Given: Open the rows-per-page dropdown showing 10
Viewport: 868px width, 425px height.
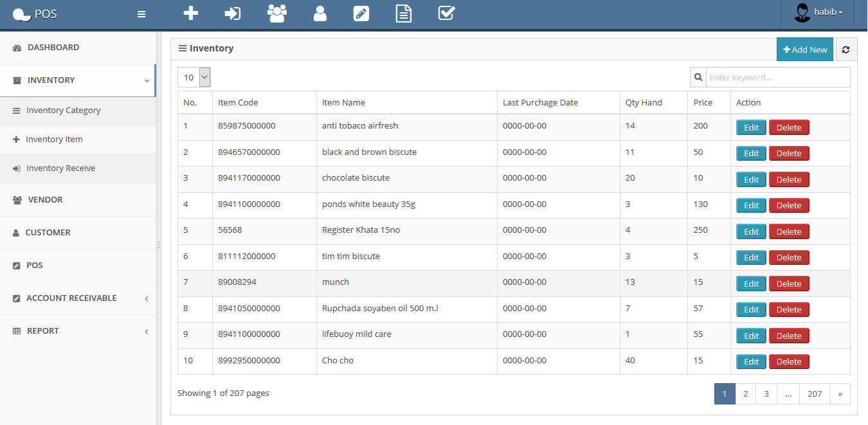Looking at the screenshot, I should tap(194, 77).
